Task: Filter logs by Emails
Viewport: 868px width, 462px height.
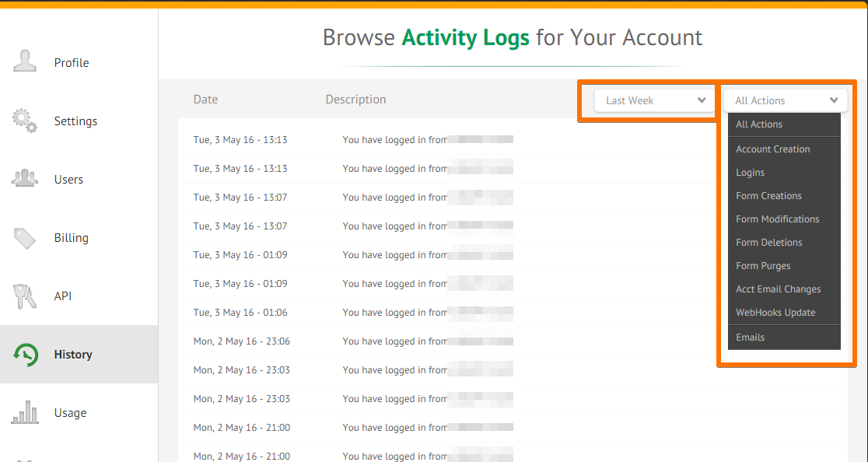Action: tap(750, 338)
